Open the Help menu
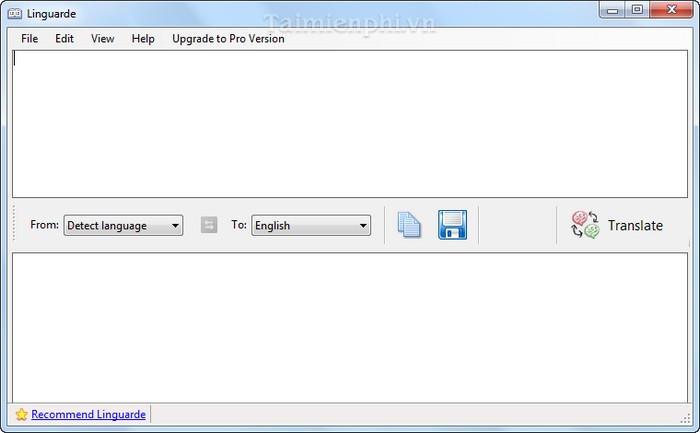700x433 pixels. (143, 39)
